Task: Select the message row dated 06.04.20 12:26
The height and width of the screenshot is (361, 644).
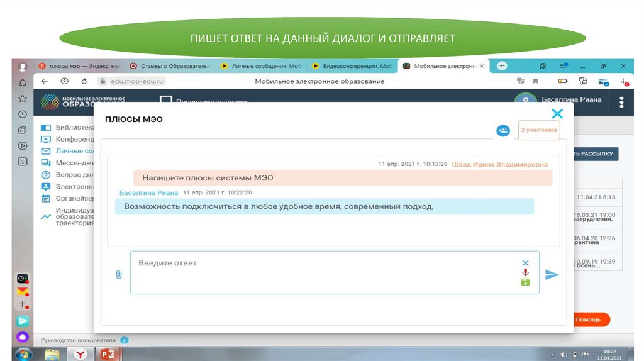Action: coord(597,240)
